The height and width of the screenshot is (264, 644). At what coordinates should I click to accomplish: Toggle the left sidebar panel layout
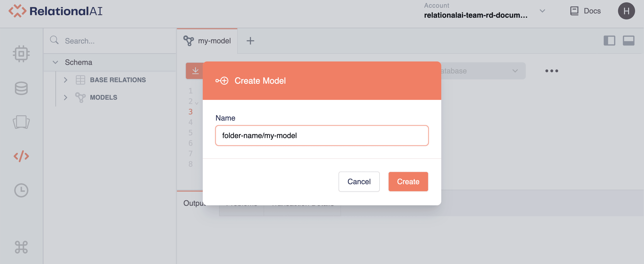(x=609, y=41)
